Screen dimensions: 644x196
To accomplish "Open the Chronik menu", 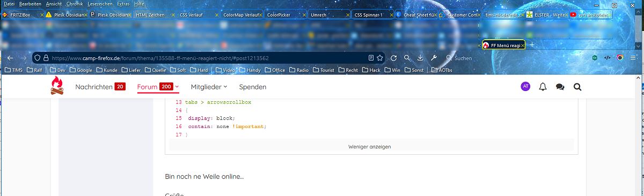I will tap(75, 4).
